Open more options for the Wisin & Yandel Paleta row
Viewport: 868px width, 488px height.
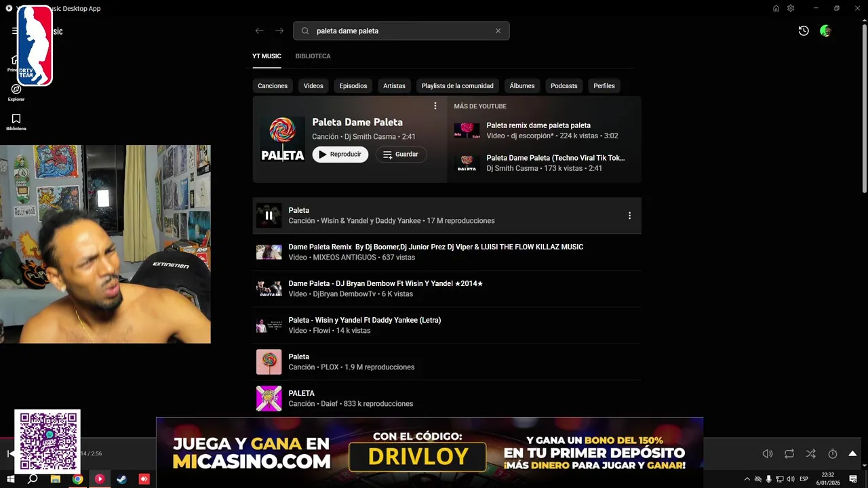(x=629, y=216)
